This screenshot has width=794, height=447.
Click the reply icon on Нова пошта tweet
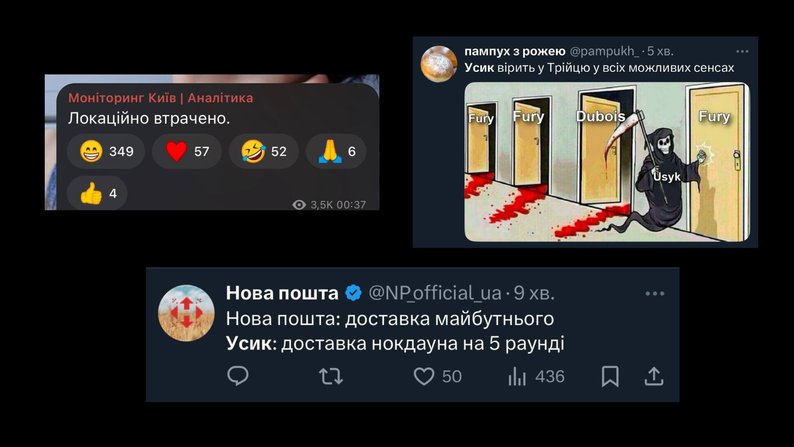pos(238,376)
